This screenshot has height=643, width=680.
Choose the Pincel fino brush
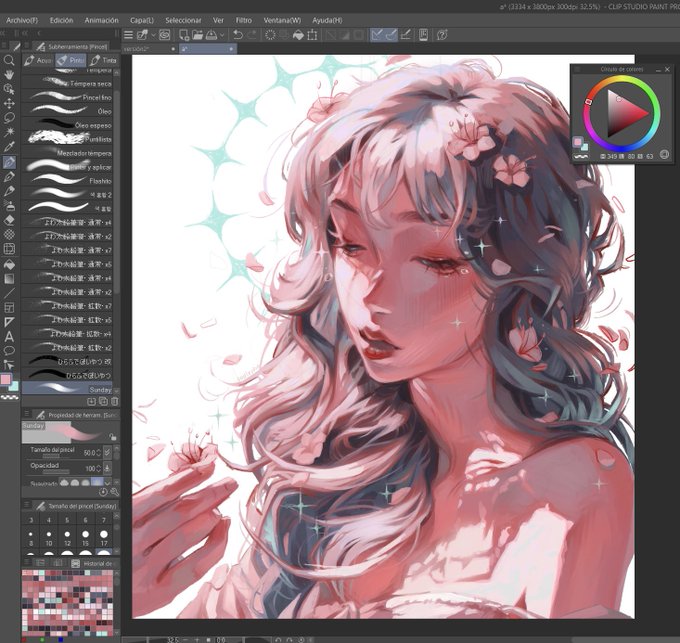coord(67,97)
